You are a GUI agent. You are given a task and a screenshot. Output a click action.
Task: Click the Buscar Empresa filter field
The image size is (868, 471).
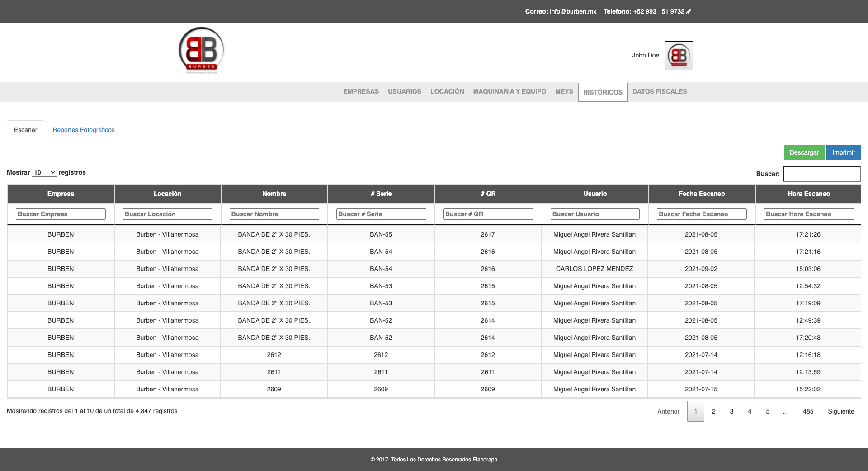coord(61,214)
